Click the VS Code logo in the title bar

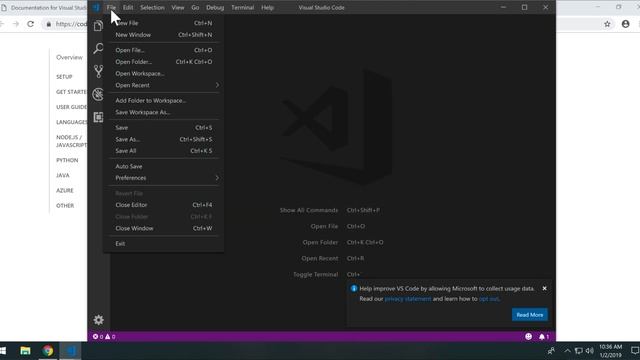click(96, 7)
